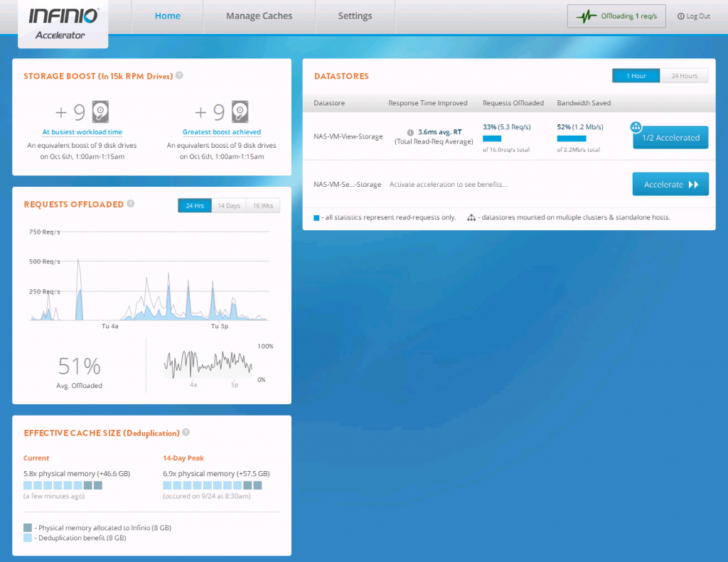The width and height of the screenshot is (728, 562).
Task: Select the 14 Days range toggle
Action: click(229, 205)
